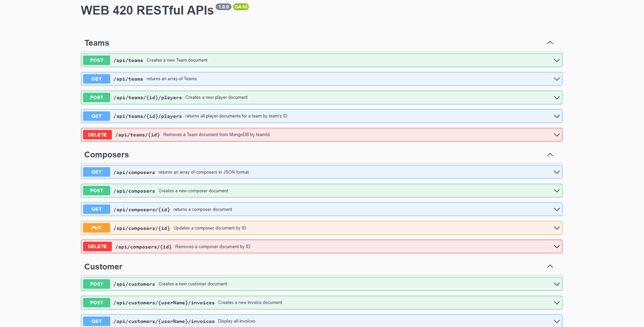Open the Customer tag heading

click(103, 267)
